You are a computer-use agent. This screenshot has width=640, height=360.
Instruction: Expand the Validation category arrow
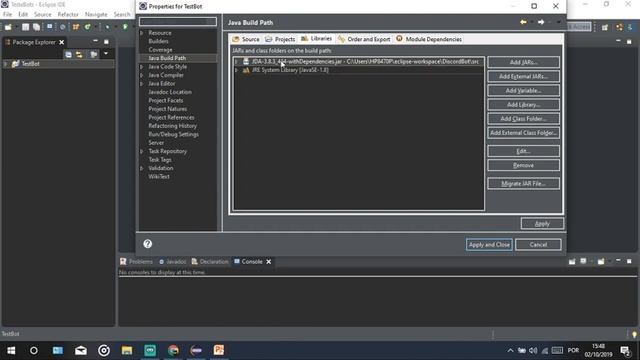142,168
